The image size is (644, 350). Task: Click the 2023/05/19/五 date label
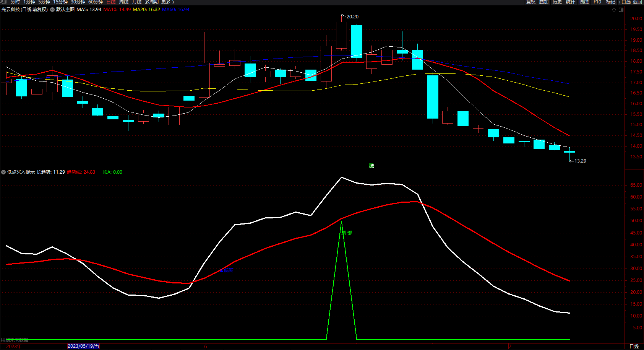83,346
